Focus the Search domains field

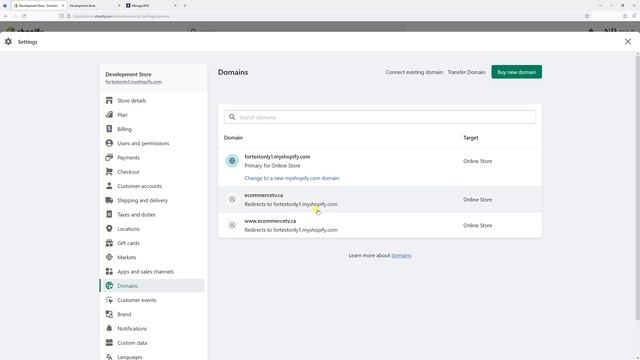380,117
